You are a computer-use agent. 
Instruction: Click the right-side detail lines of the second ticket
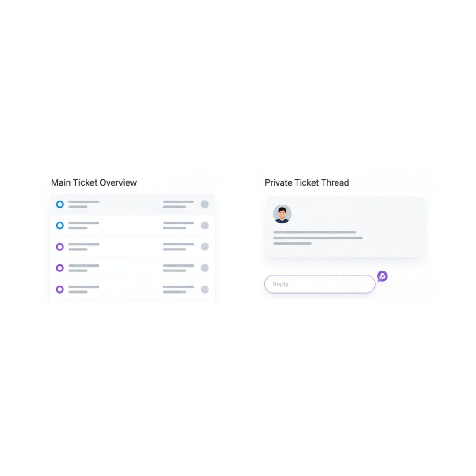178,225
